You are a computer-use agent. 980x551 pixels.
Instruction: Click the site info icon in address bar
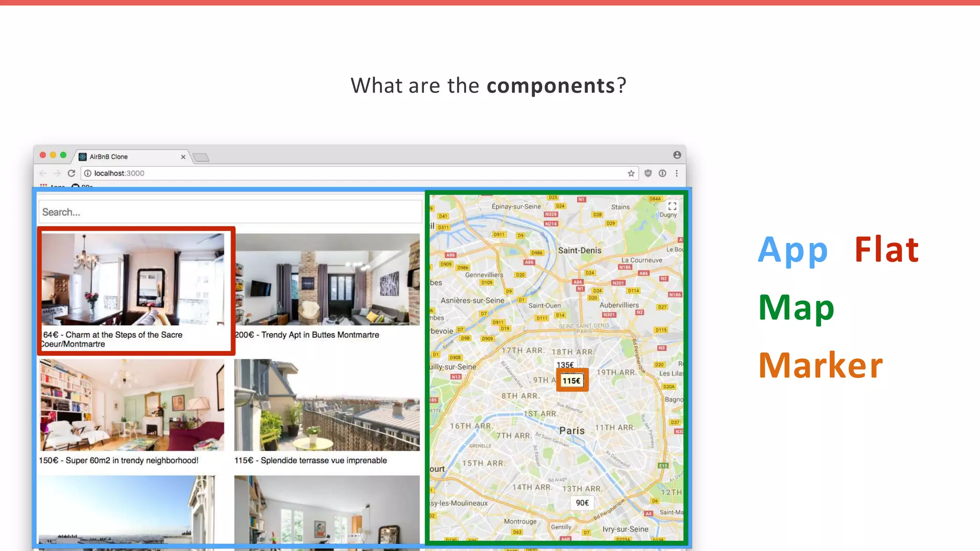click(x=88, y=173)
